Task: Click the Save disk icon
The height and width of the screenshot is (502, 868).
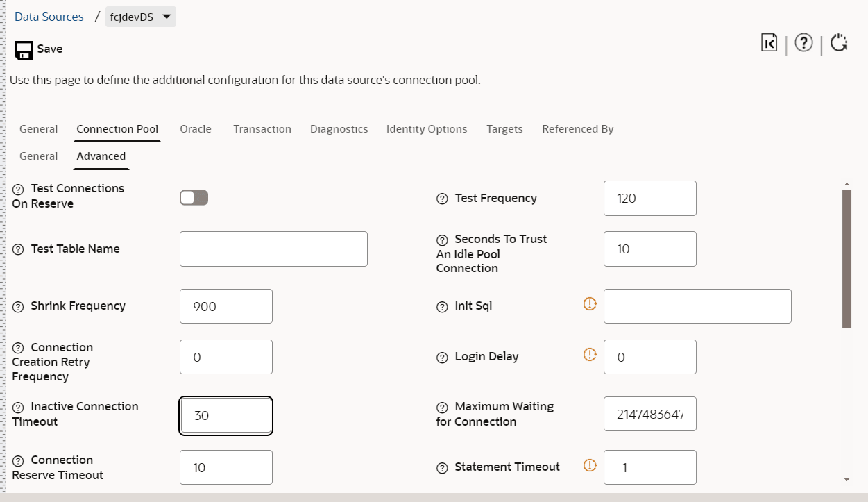Action: (x=24, y=49)
